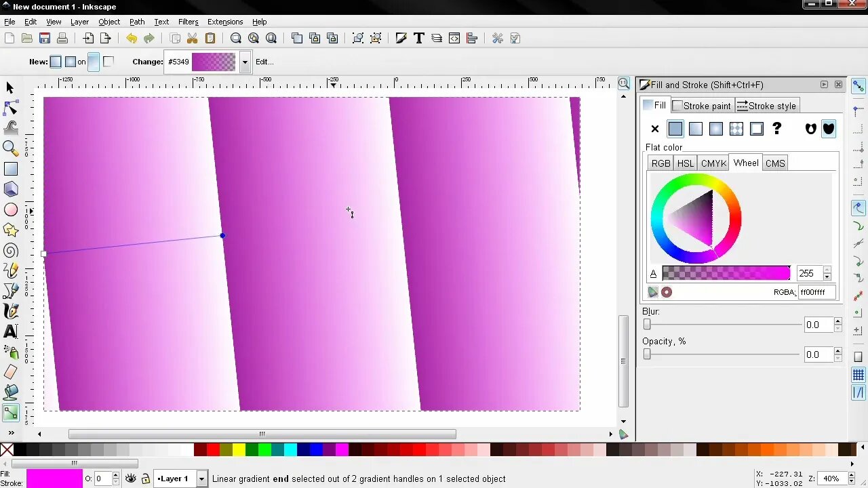
Task: Set fill to Unset paint question mark
Action: coord(777,129)
